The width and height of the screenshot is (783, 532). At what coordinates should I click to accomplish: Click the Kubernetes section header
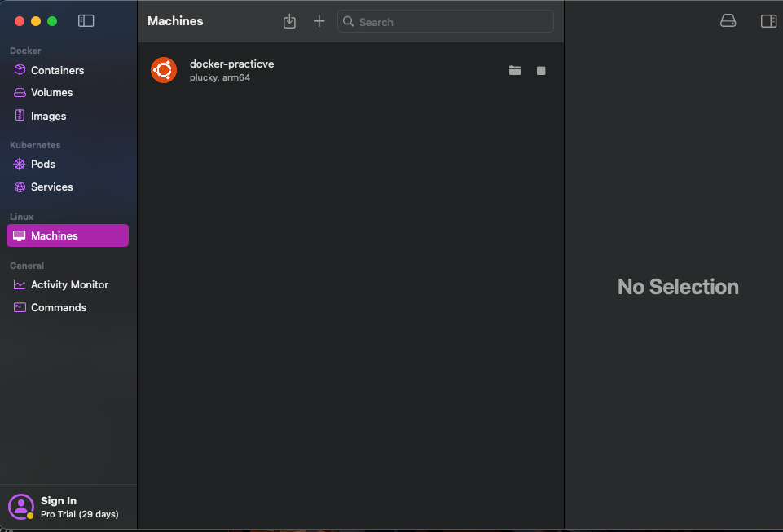[x=35, y=145]
